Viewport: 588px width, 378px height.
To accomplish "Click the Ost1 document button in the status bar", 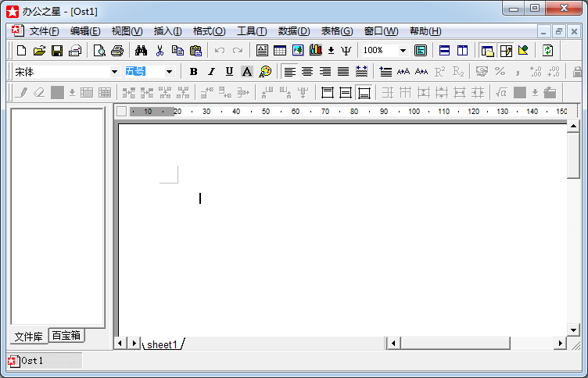I will point(45,361).
